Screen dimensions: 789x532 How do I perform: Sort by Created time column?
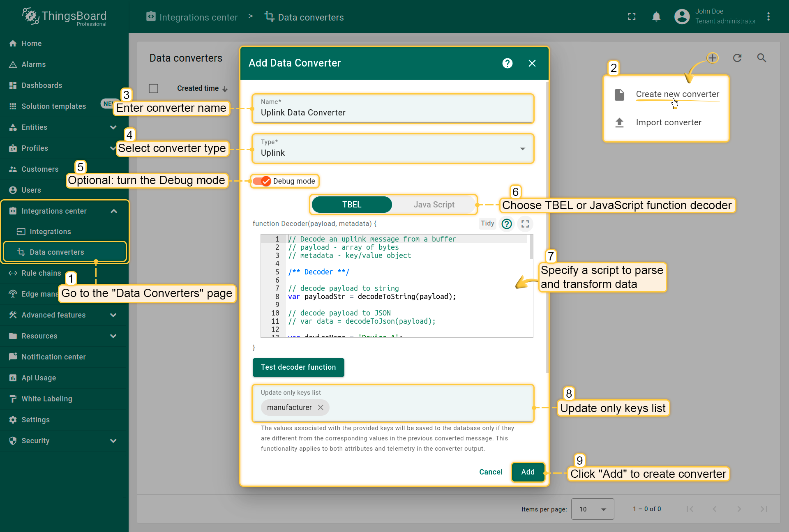click(202, 88)
